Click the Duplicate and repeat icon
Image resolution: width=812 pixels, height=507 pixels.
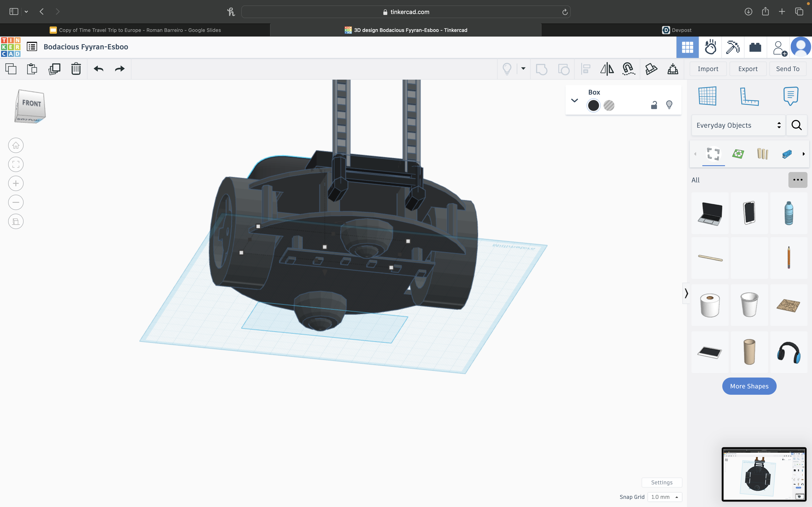[54, 69]
